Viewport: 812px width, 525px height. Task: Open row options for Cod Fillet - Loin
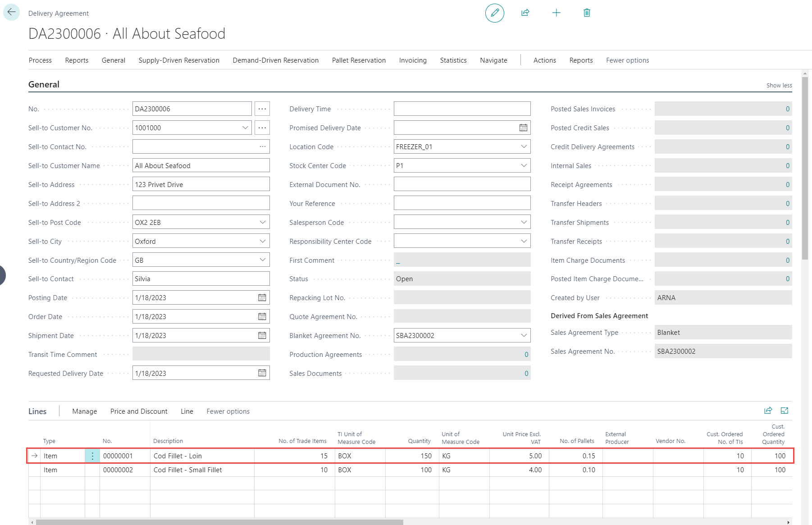(92, 456)
